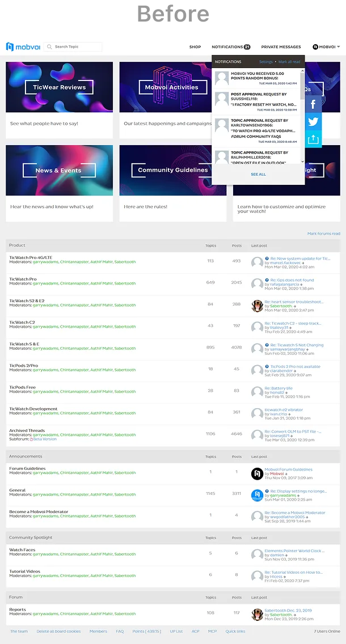Click view-post arrow after clarabender
This screenshot has width=346, height=644.
[296, 371]
